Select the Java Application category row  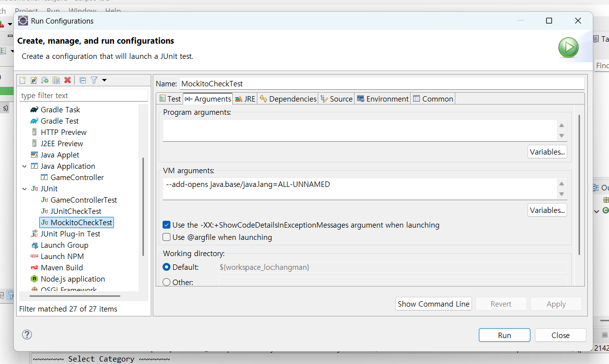[68, 166]
